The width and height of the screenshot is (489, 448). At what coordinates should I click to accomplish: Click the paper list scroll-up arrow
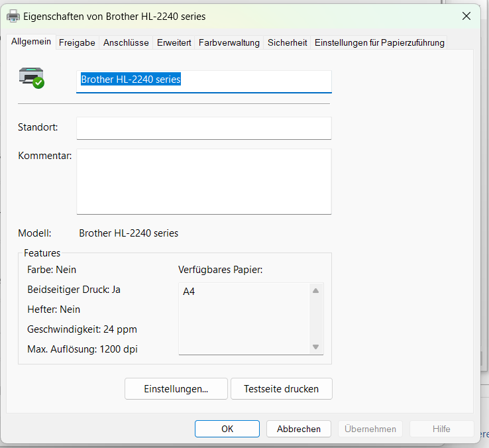tap(315, 291)
